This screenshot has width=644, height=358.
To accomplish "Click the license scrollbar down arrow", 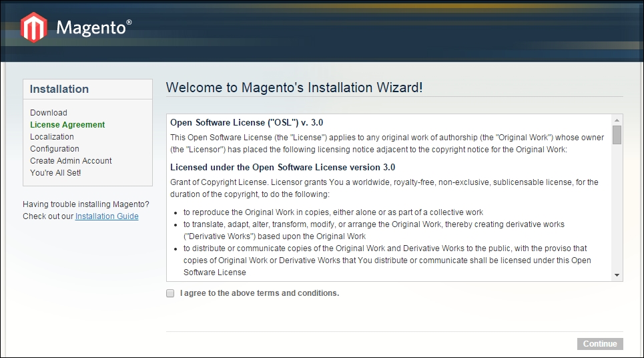I will [617, 275].
